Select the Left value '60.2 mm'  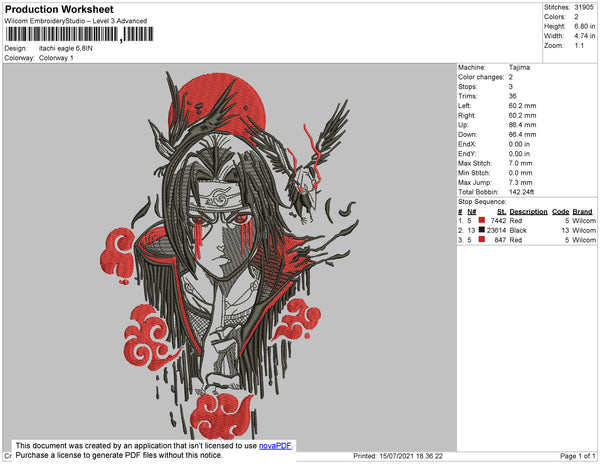(522, 106)
